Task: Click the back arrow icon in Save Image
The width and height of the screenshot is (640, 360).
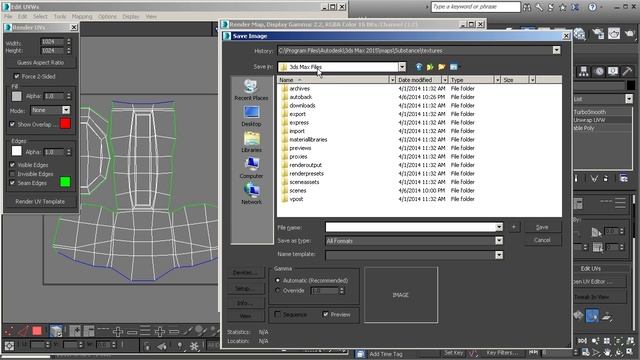Action: tap(419, 67)
